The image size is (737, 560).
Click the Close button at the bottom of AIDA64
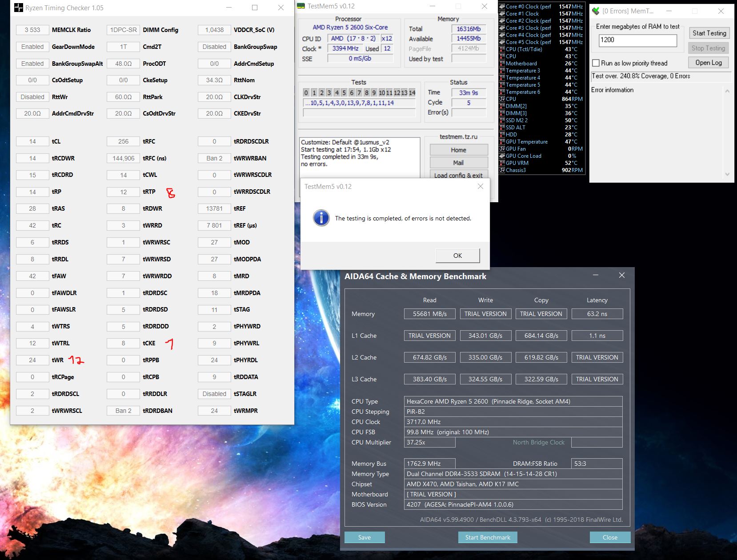pyautogui.click(x=610, y=537)
